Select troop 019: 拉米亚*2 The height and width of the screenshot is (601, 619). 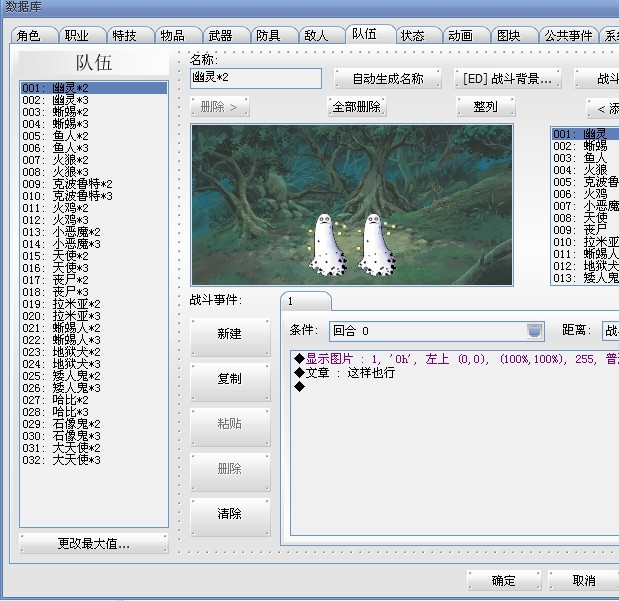94,304
